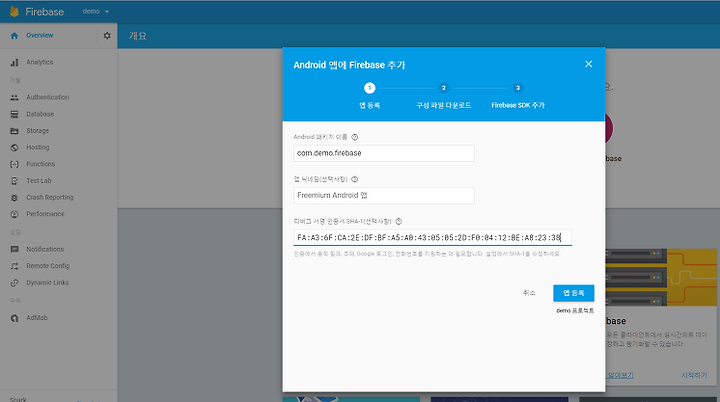Open the Dynamic Links menu item
720x402 pixels.
pyautogui.click(x=47, y=283)
